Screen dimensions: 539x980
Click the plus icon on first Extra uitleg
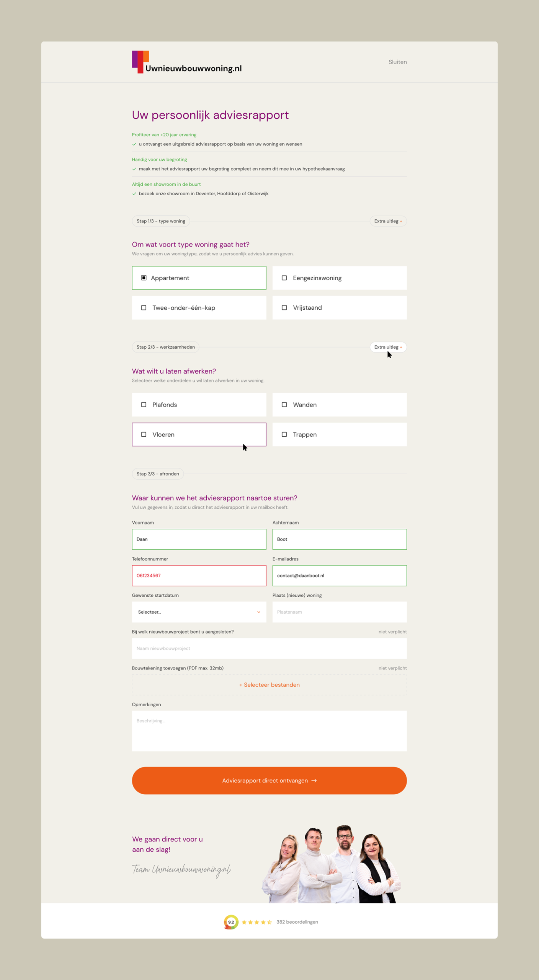(401, 221)
